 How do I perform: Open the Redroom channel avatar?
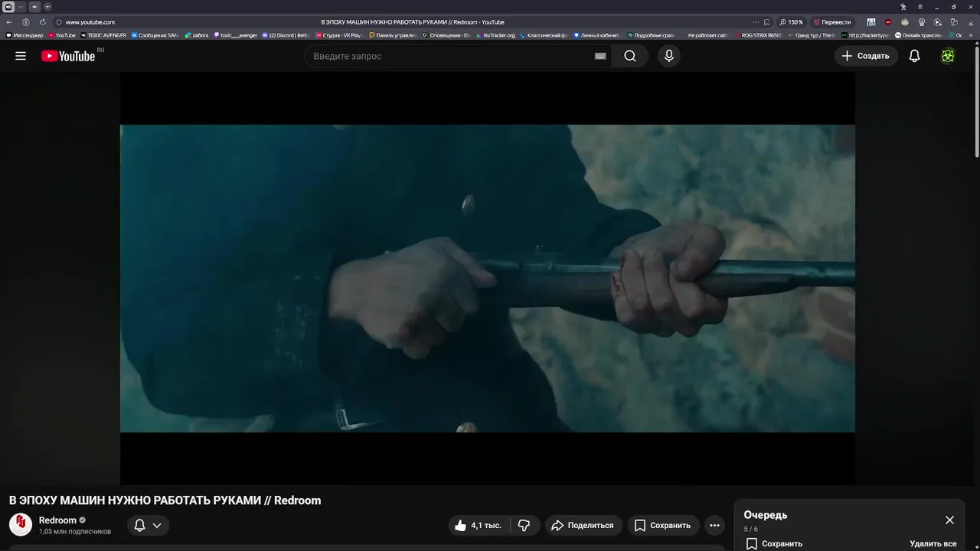point(21,524)
